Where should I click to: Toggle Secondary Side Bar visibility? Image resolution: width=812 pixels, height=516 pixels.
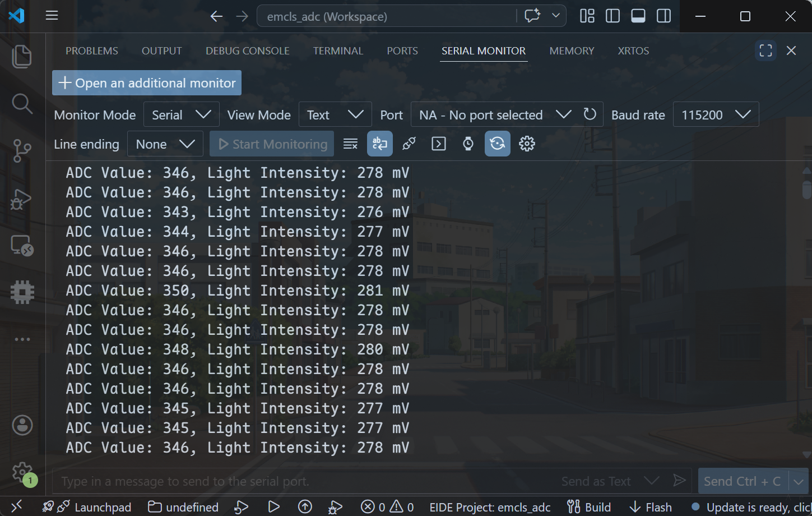tap(664, 16)
